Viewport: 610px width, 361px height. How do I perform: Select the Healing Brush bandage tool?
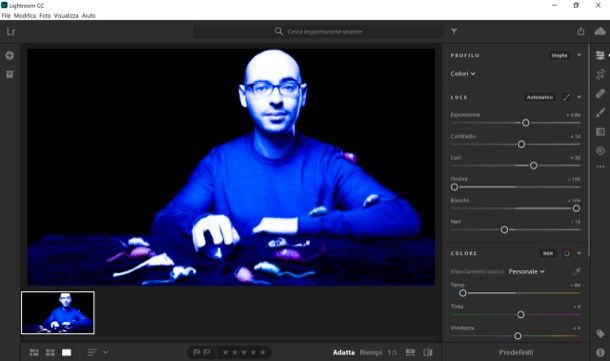(x=600, y=94)
